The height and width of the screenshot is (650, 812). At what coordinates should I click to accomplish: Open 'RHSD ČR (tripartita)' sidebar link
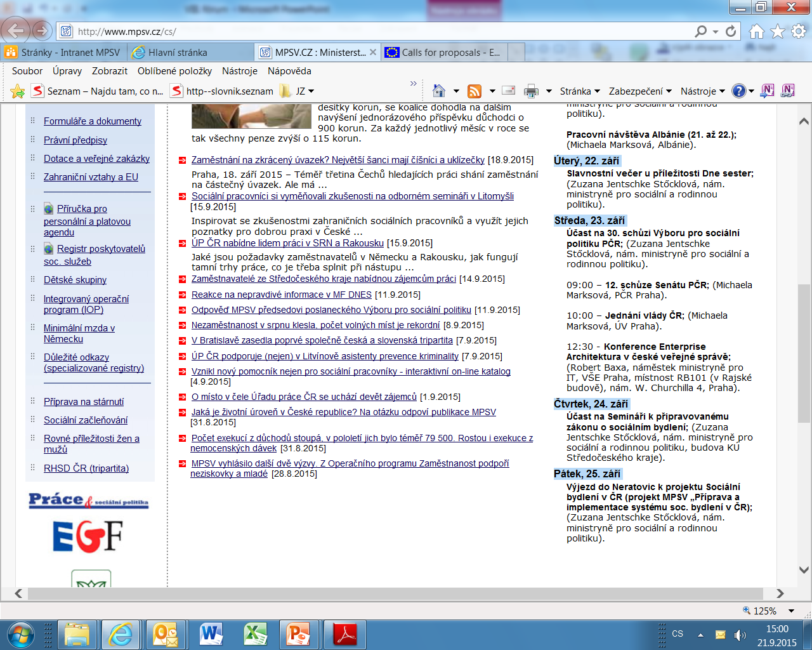[86, 468]
